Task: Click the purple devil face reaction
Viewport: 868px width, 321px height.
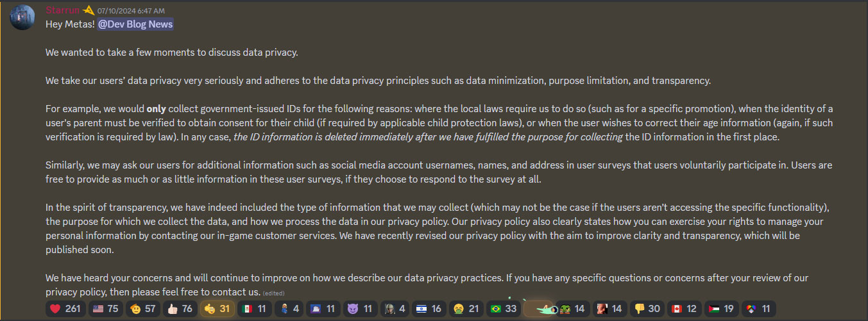Action: coord(359,309)
